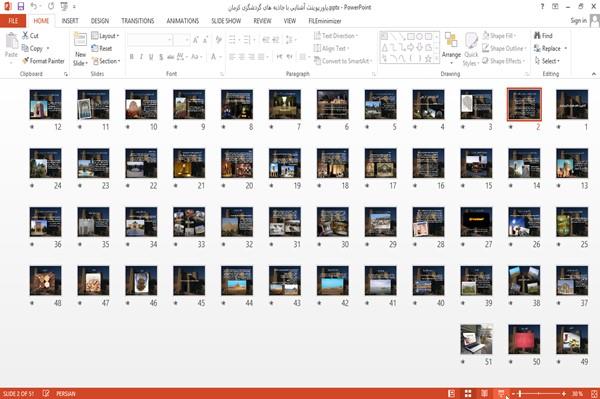Click PERSIAN language indicator
Image resolution: width=600 pixels, height=399 pixels.
click(x=66, y=393)
